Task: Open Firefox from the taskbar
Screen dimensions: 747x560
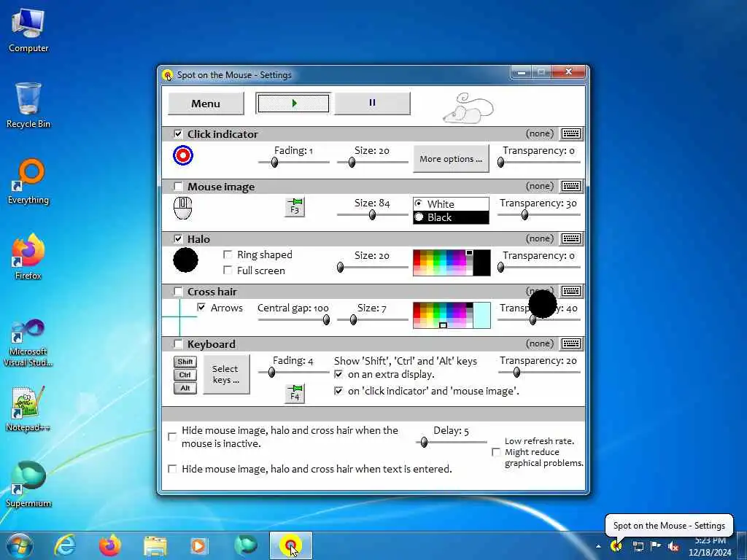Action: 110,545
